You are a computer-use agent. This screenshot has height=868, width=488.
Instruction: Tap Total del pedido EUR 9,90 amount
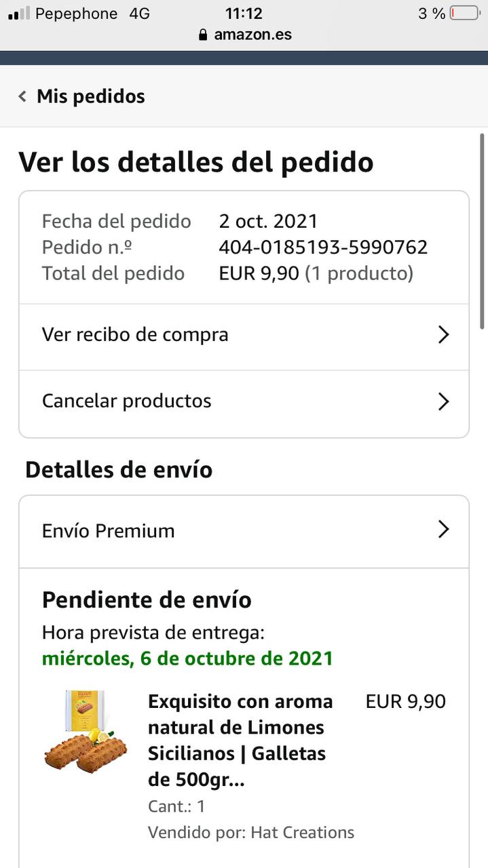(x=259, y=273)
